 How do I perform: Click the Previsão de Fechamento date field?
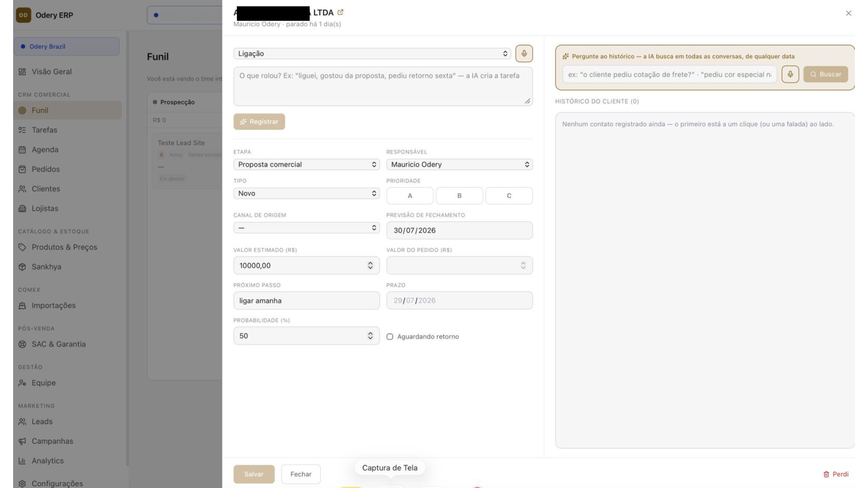pos(459,230)
